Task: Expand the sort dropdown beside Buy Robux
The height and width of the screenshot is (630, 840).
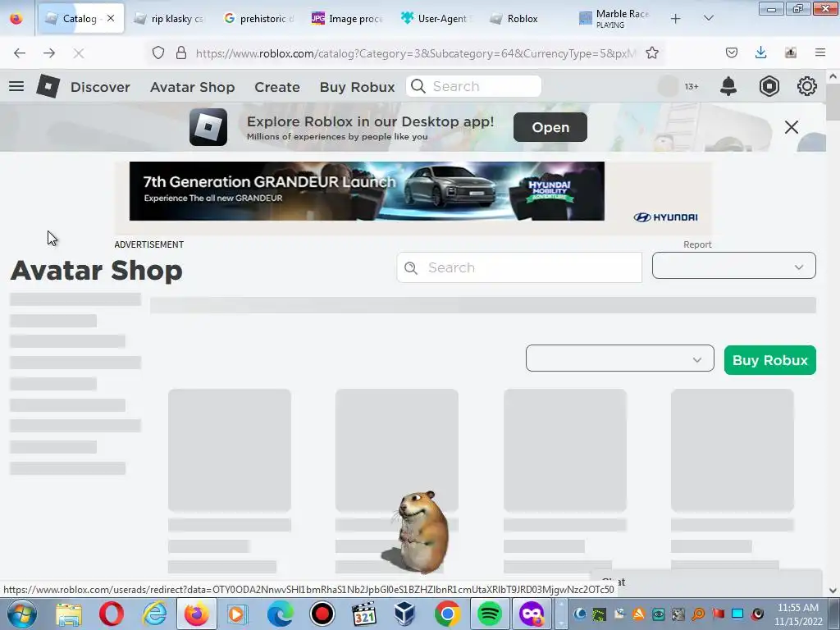Action: pyautogui.click(x=620, y=358)
